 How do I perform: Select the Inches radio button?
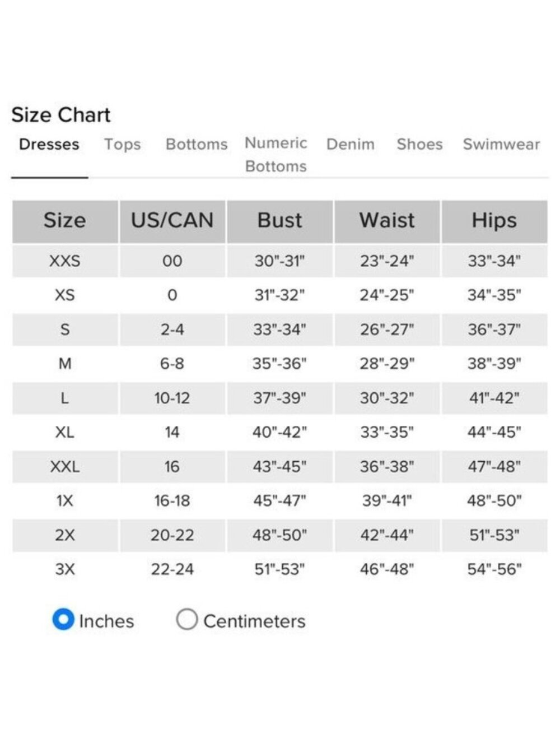[63, 620]
